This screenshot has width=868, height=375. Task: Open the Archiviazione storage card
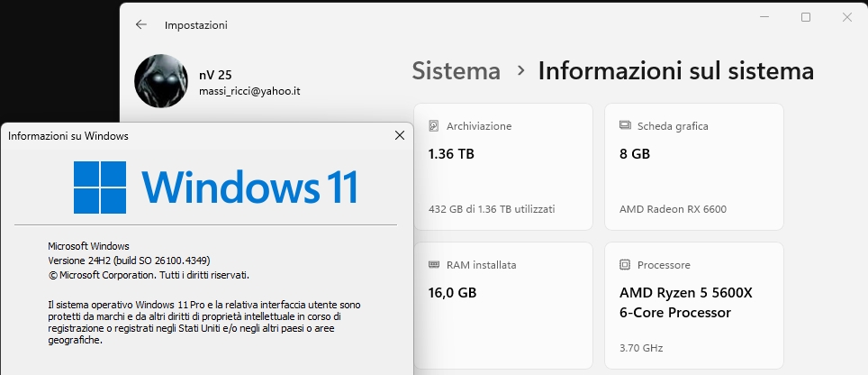coord(503,167)
